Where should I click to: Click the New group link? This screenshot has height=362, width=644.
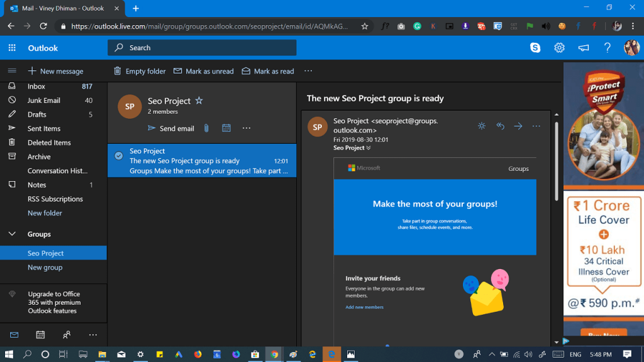coord(45,267)
